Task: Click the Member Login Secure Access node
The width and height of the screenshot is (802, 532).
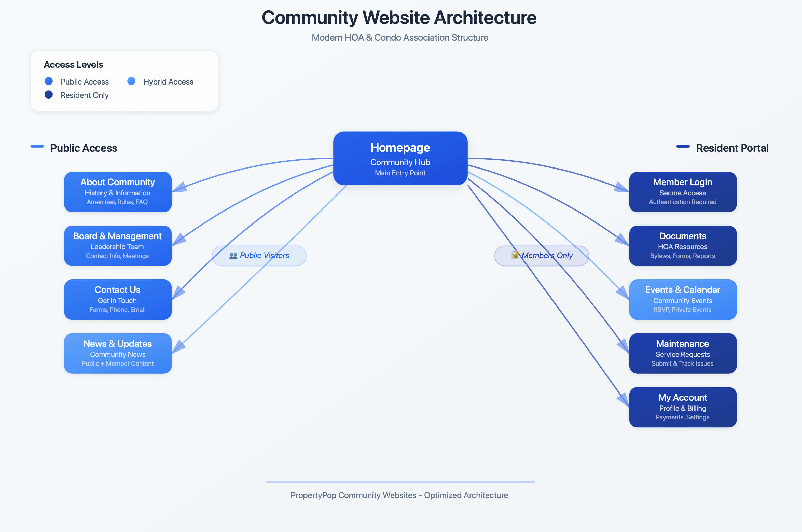Action: 683,192
